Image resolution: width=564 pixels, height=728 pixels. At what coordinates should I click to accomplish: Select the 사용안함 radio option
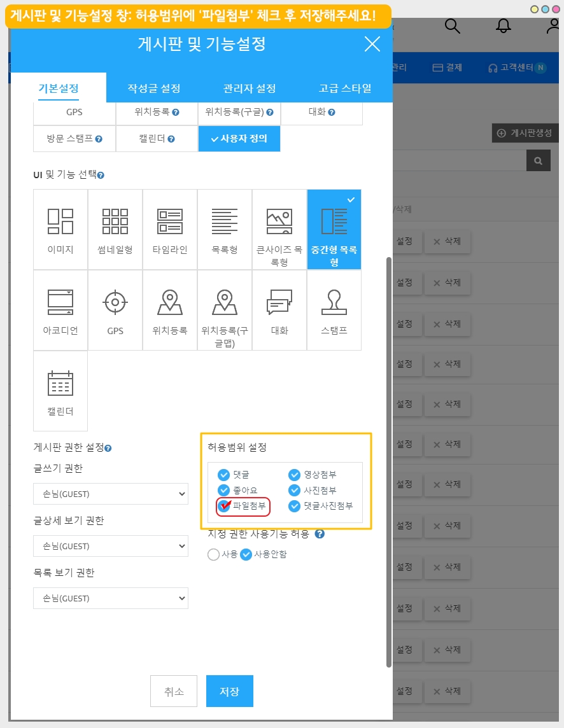coord(246,554)
